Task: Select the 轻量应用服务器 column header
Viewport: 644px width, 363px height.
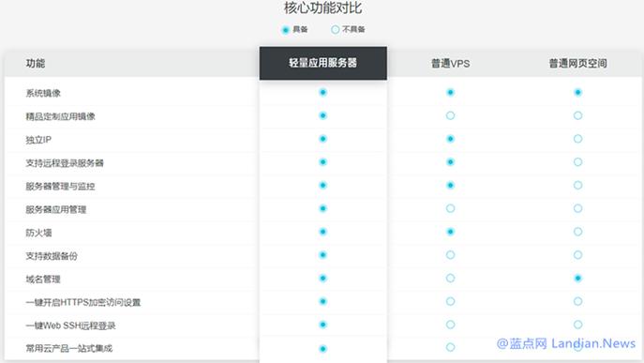Action: 322,63
